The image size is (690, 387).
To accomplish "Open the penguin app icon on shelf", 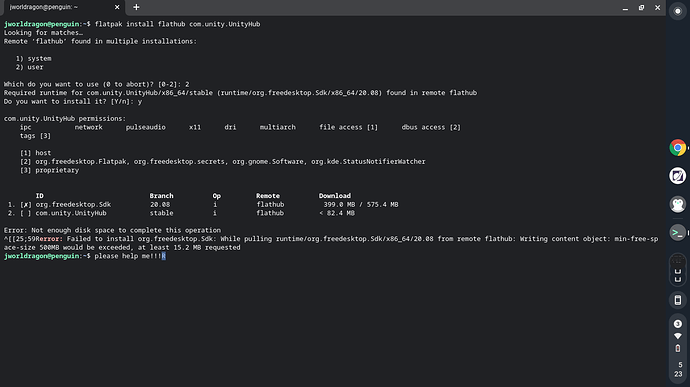I will [x=678, y=204].
